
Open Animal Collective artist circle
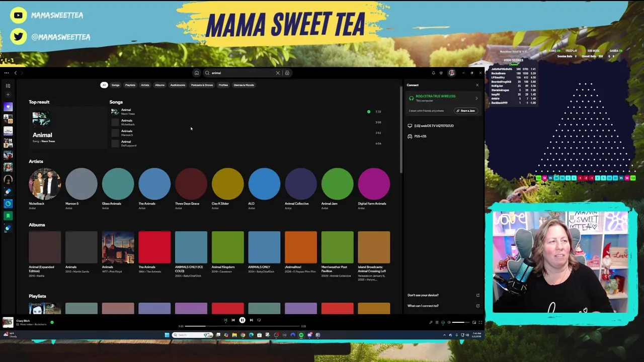click(x=301, y=184)
